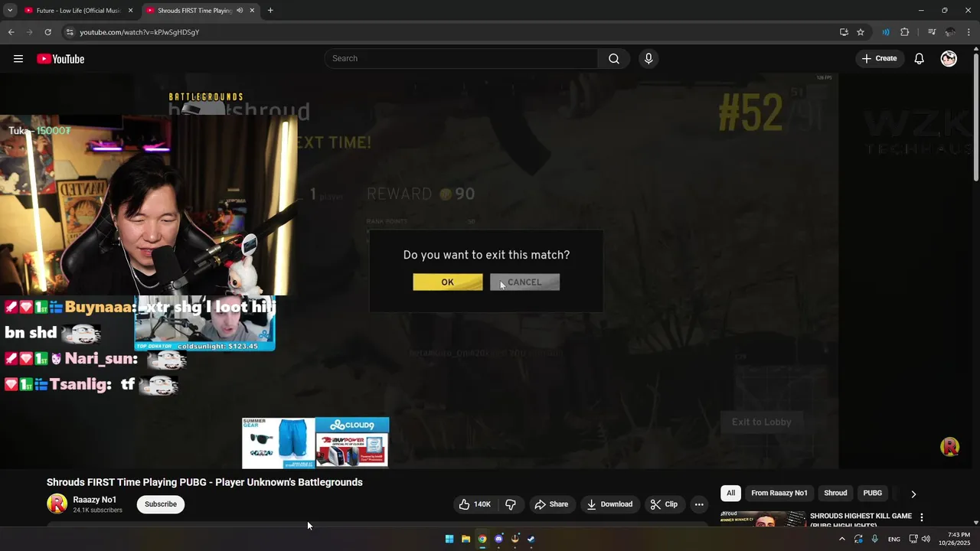This screenshot has height=551, width=980.
Task: Click the Create button
Action: click(879, 59)
